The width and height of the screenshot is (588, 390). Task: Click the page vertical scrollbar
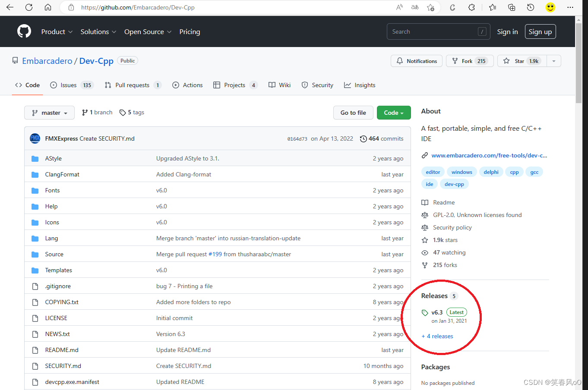[x=579, y=63]
